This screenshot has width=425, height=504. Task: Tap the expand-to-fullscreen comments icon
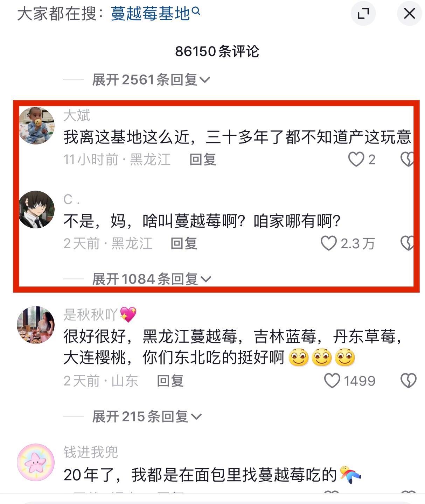click(x=363, y=14)
